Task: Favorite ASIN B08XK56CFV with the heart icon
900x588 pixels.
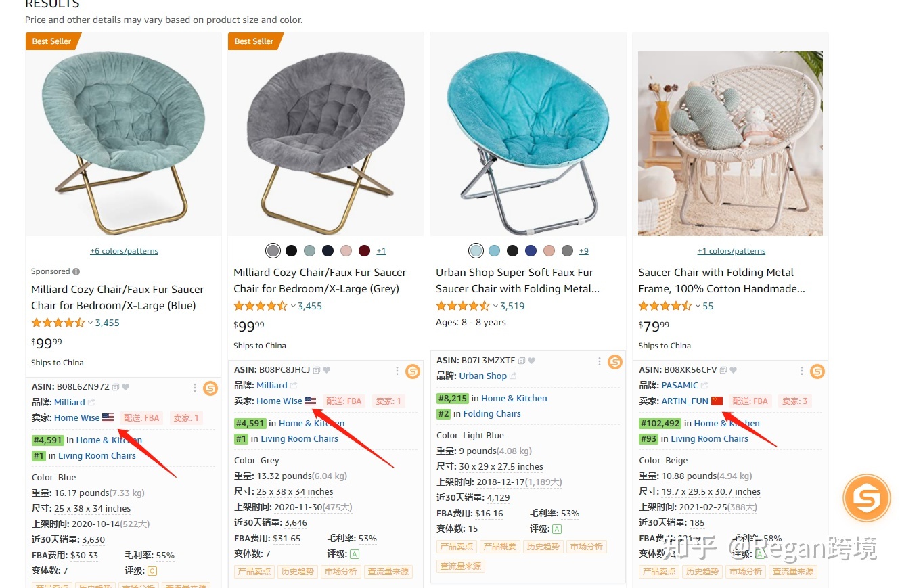Action: pos(733,370)
